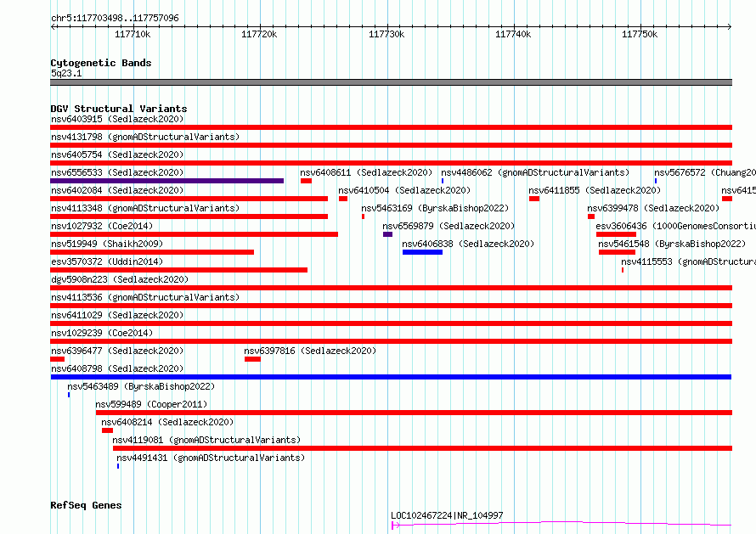Viewport: 756px width, 534px height.
Task: Click the nsv5461548 (ByrskaBishop2022) label
Action: (x=672, y=244)
